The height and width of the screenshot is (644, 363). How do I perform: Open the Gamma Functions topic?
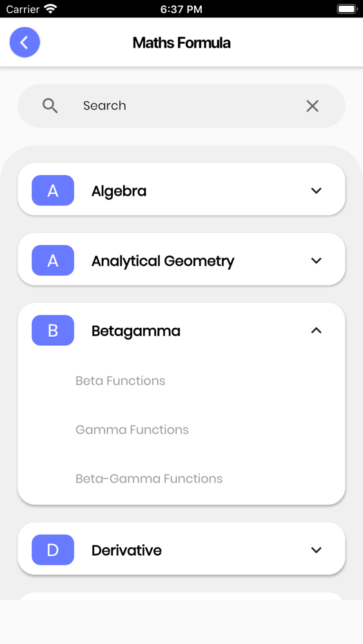(x=132, y=430)
